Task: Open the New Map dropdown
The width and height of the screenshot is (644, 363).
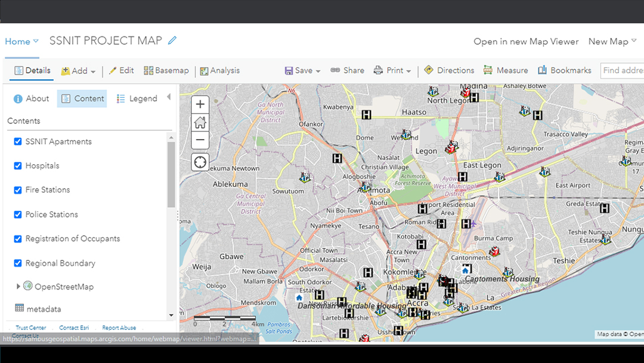Action: pyautogui.click(x=612, y=42)
